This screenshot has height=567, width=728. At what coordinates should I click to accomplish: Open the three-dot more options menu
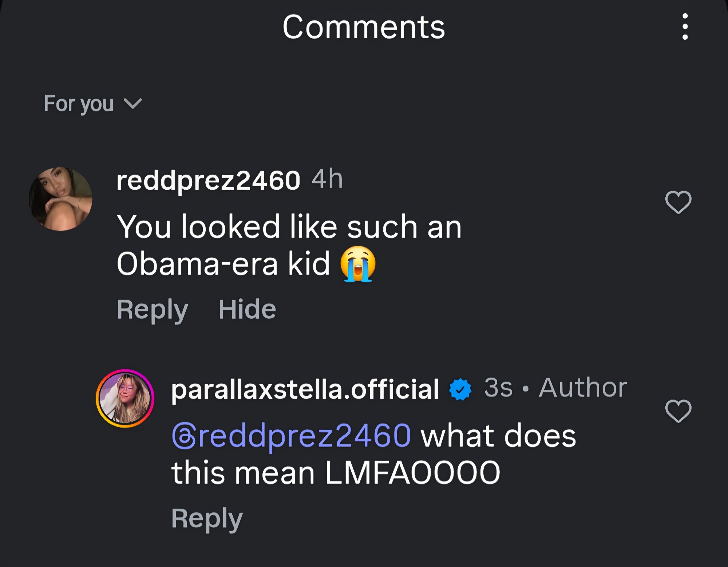coord(685,27)
